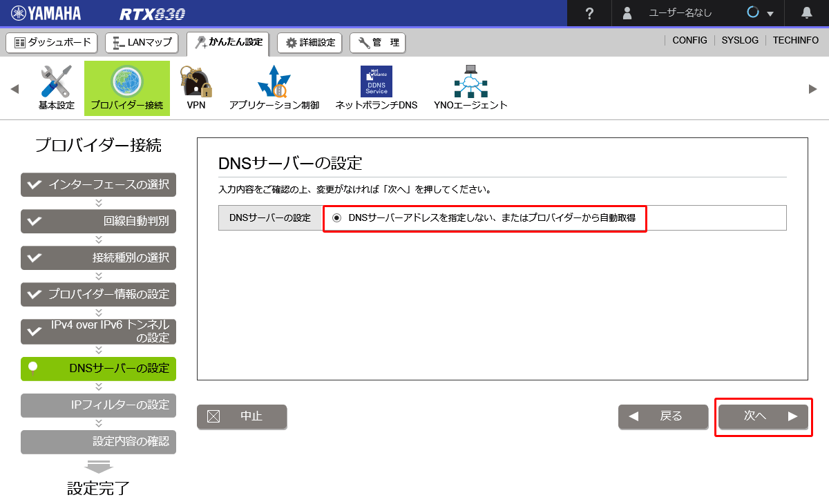Select the current DNSサーバーの設定 step
This screenshot has height=504, width=829.
click(98, 369)
